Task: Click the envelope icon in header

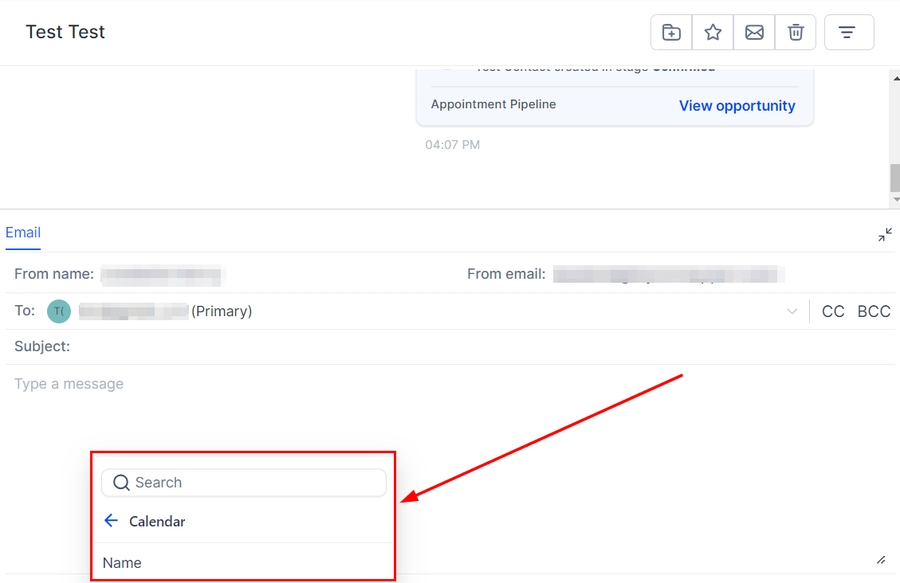Action: [754, 32]
